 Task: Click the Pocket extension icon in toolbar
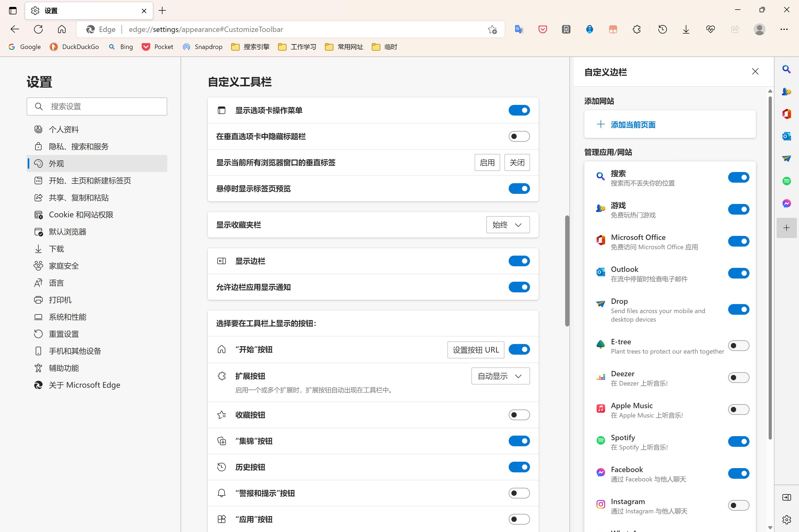coord(543,30)
